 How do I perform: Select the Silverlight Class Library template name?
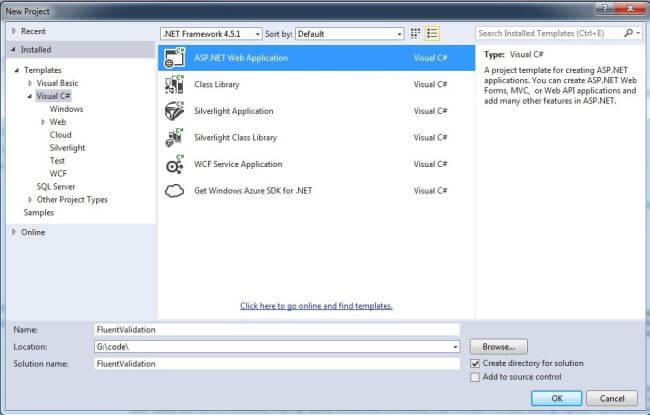(x=235, y=138)
